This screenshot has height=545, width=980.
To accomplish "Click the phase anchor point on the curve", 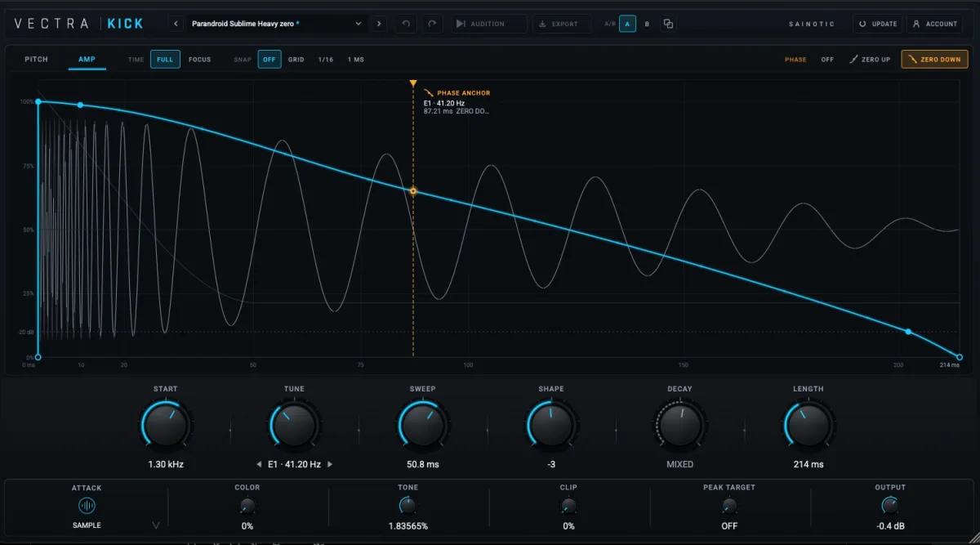I will point(413,191).
